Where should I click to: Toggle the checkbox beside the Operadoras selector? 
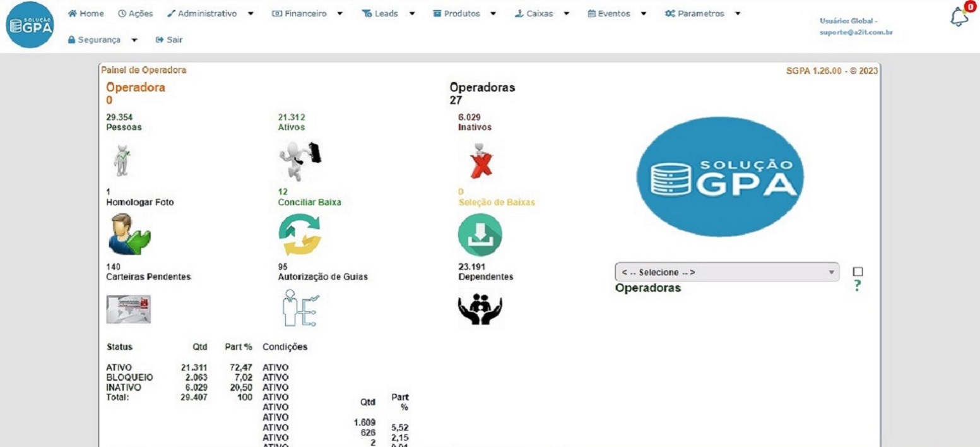pos(858,271)
